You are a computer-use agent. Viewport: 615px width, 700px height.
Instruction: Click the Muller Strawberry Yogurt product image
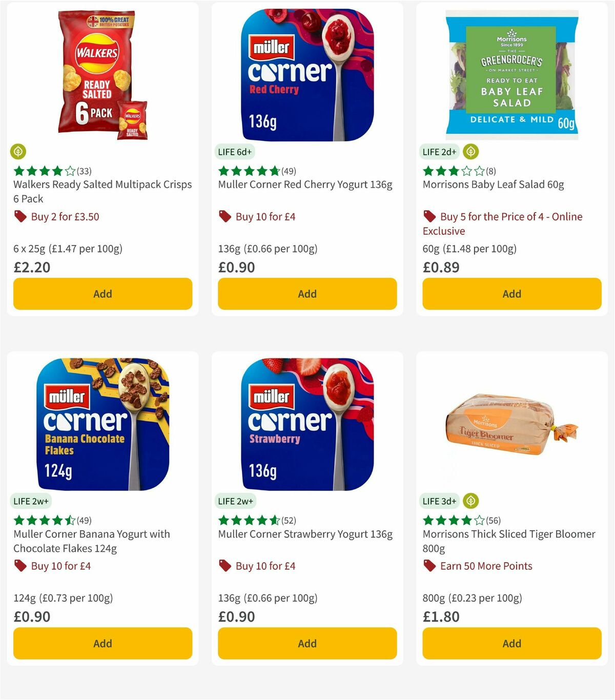pyautogui.click(x=306, y=428)
